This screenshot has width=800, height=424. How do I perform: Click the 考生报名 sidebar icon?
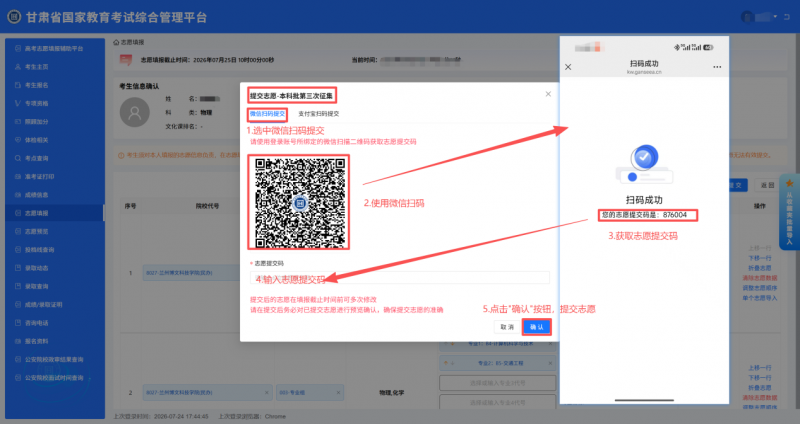(x=18, y=85)
